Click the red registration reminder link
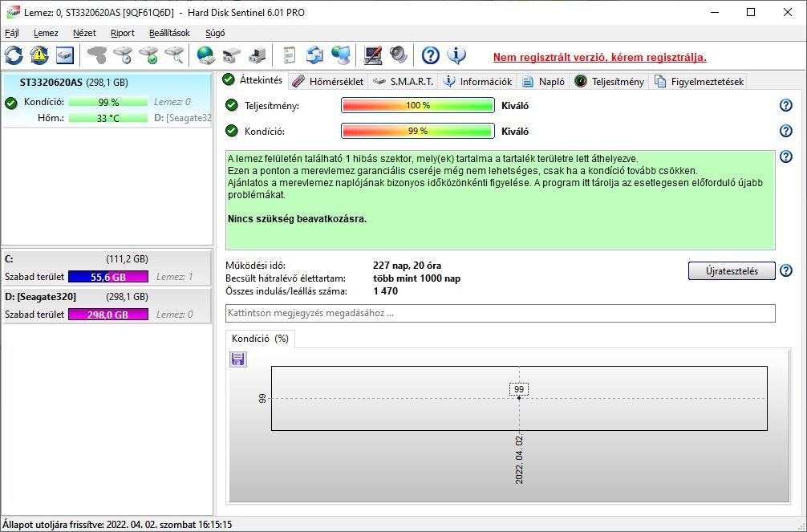Viewport: 807px width, 532px height. (x=599, y=57)
